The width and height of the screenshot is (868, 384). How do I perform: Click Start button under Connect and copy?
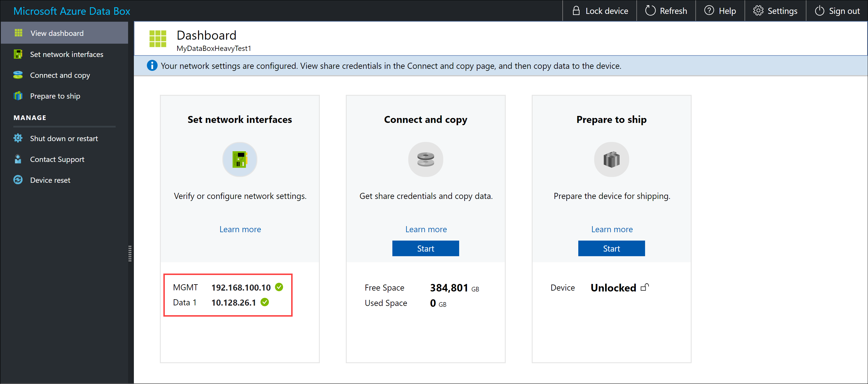coord(425,248)
